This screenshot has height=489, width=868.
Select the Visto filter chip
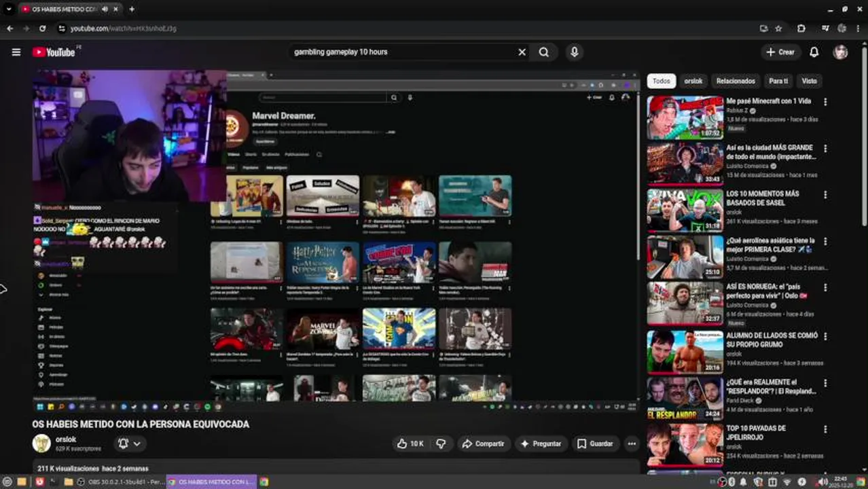tap(809, 81)
